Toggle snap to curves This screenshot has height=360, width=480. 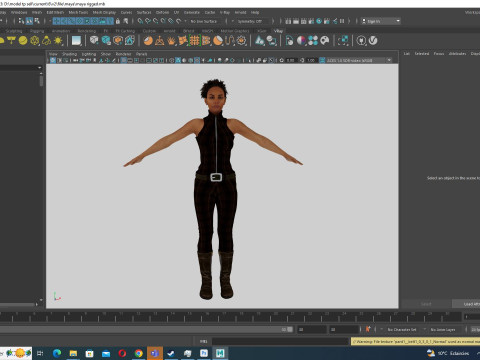148,21
